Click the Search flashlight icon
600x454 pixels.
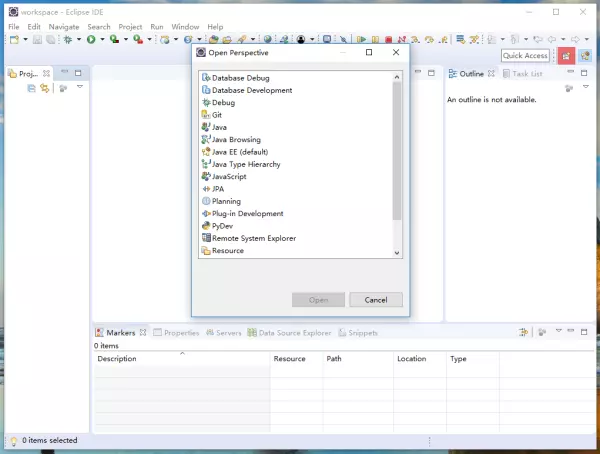(242, 39)
